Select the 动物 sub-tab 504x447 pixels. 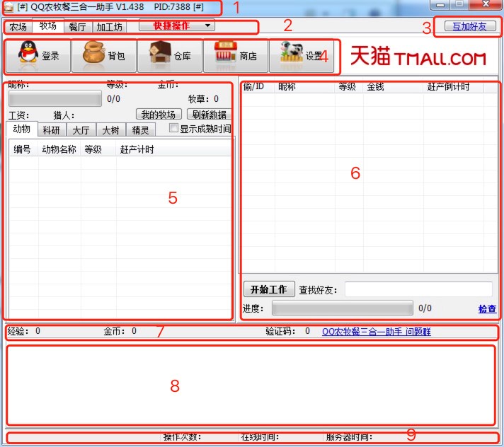(22, 129)
